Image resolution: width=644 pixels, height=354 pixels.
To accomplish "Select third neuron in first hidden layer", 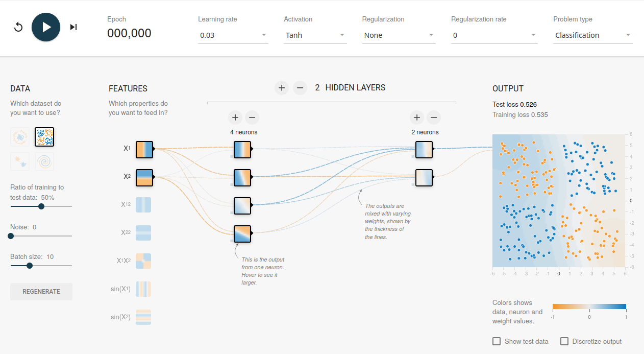I will click(x=242, y=205).
